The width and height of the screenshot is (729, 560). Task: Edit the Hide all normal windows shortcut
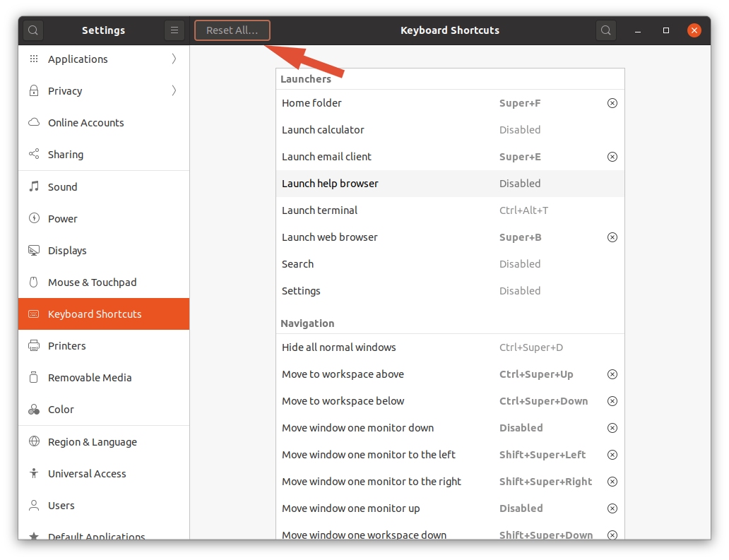450,347
